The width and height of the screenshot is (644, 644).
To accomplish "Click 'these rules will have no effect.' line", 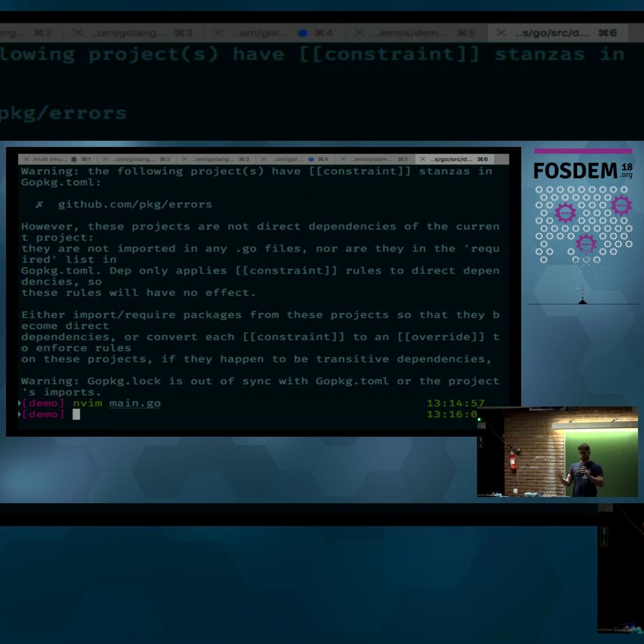I will (138, 293).
